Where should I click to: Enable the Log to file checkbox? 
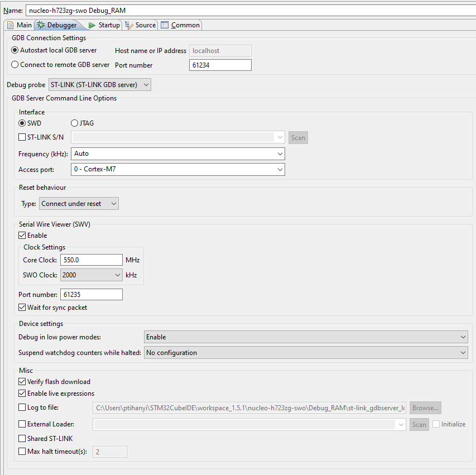click(22, 407)
